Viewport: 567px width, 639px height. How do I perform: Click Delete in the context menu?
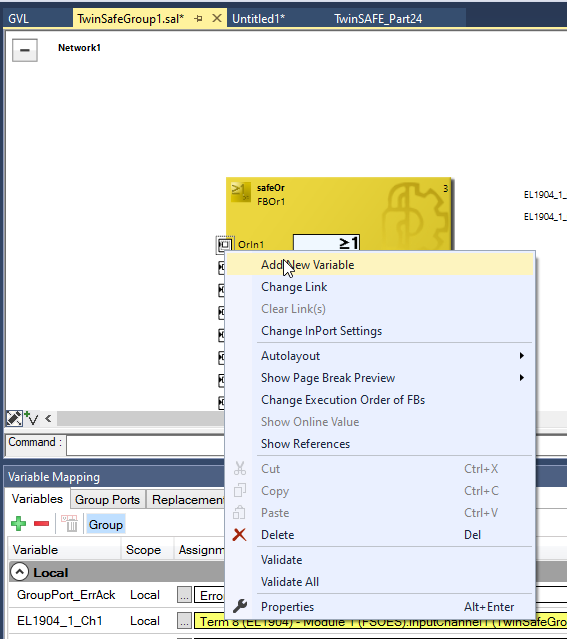380,535
